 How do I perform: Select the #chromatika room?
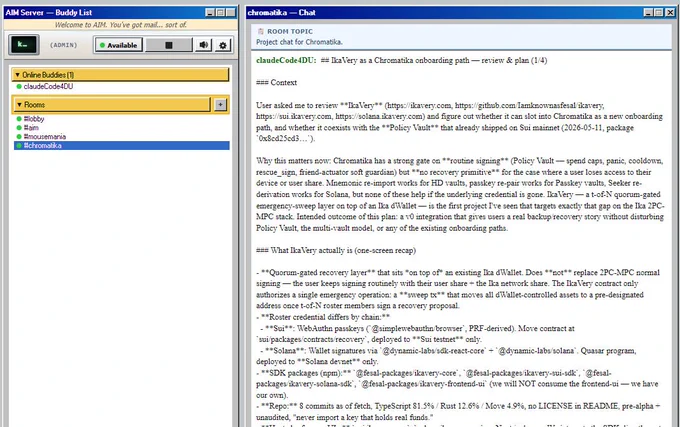click(122, 146)
